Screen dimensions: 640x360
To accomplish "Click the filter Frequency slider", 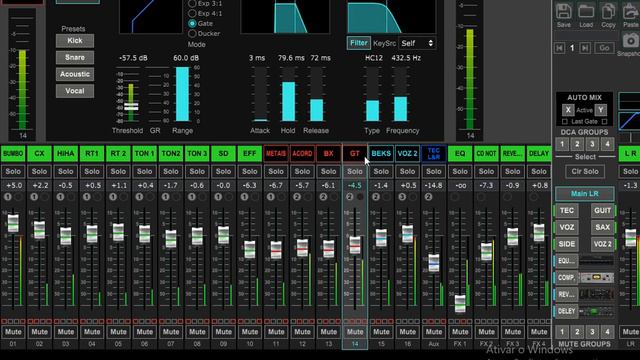I will point(400,94).
